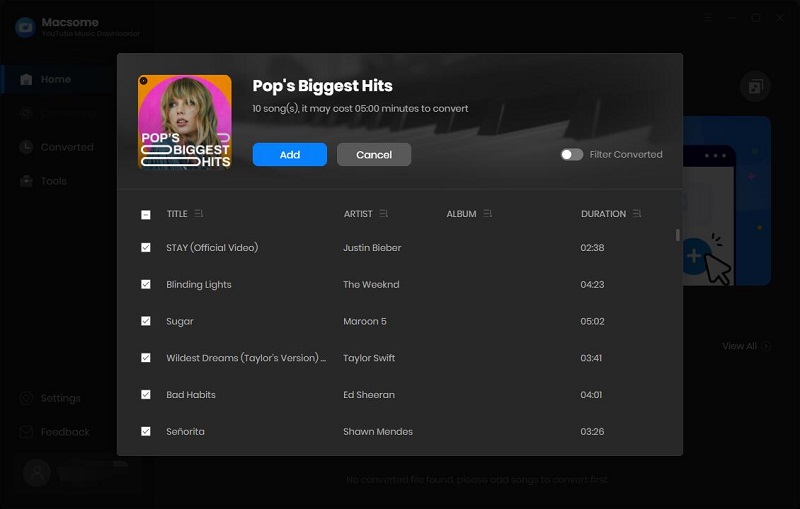Click the song list scrollbar thumb

678,235
